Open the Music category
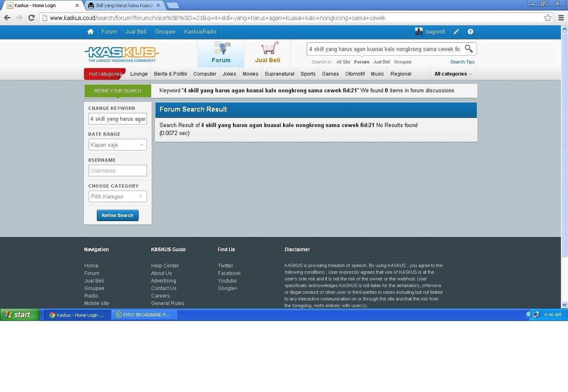The image size is (568, 392). (x=378, y=74)
